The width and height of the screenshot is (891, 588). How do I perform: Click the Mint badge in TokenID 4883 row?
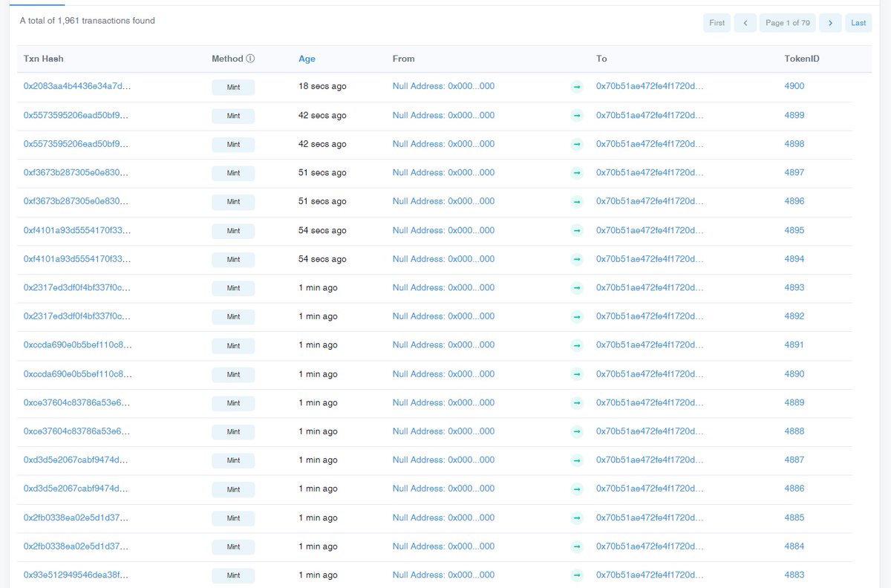(233, 576)
